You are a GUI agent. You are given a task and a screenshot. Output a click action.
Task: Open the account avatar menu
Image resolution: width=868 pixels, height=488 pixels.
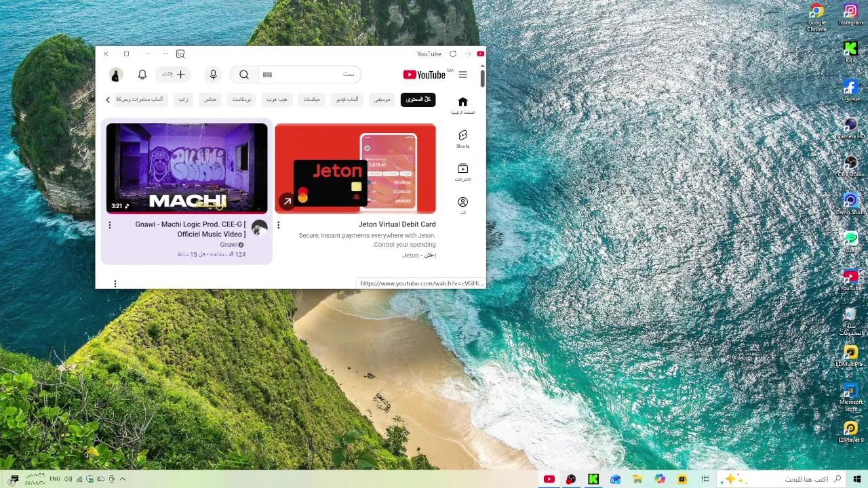(116, 75)
